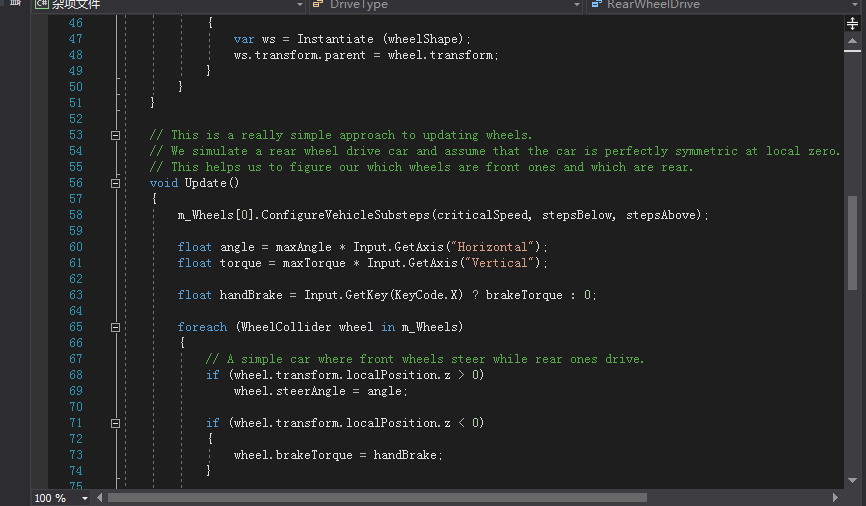Click the horizontal scrollbar right arrow
The width and height of the screenshot is (866, 506).
pyautogui.click(x=836, y=497)
